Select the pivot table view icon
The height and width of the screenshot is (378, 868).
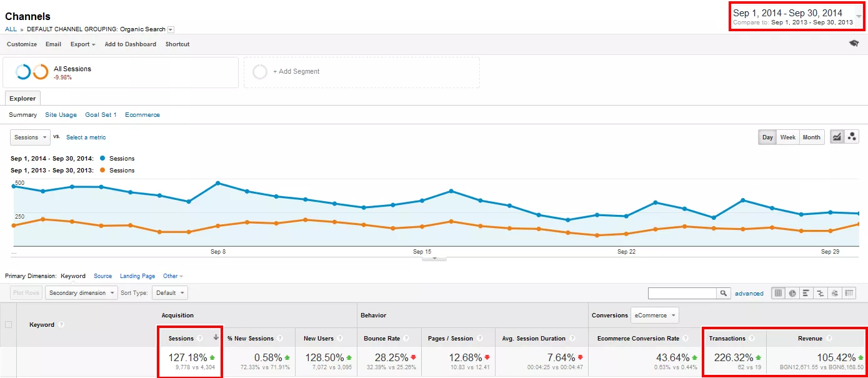(849, 293)
